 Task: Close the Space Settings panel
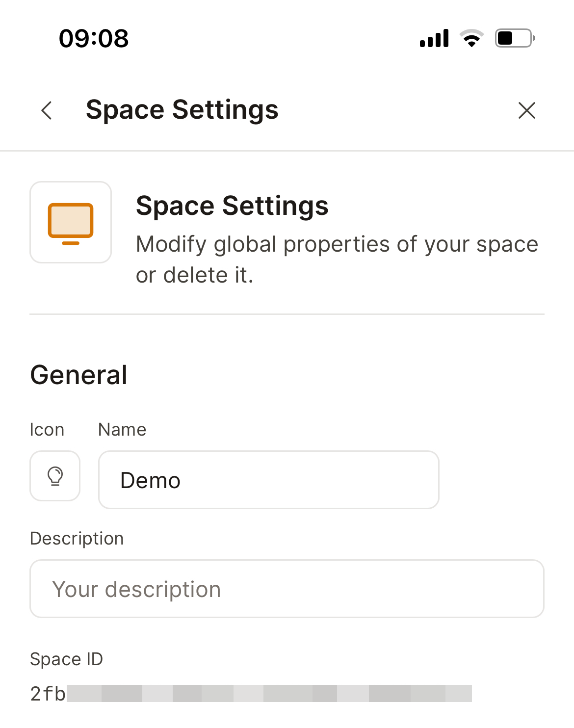point(526,110)
